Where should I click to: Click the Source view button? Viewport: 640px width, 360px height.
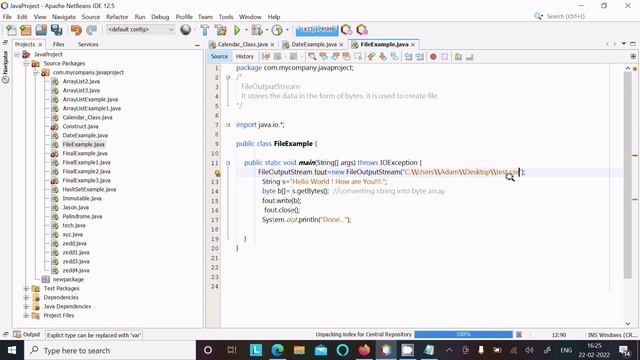(219, 56)
